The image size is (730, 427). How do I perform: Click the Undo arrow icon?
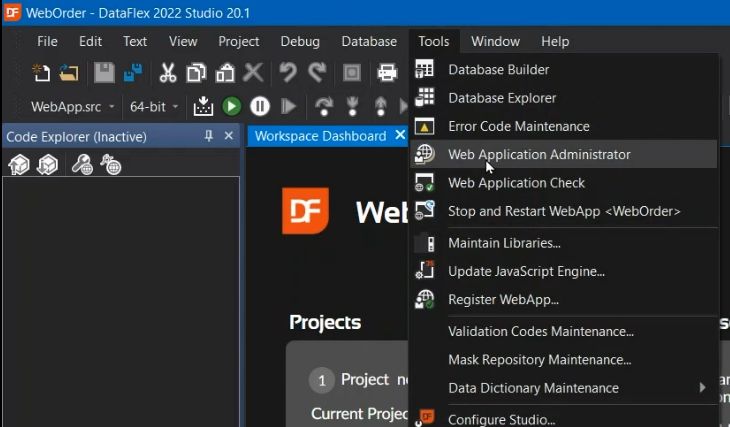(x=288, y=73)
